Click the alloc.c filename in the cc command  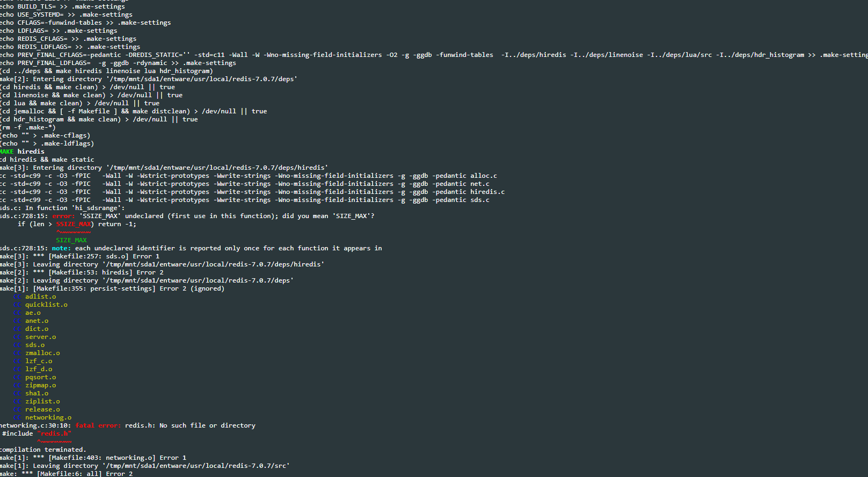(484, 176)
